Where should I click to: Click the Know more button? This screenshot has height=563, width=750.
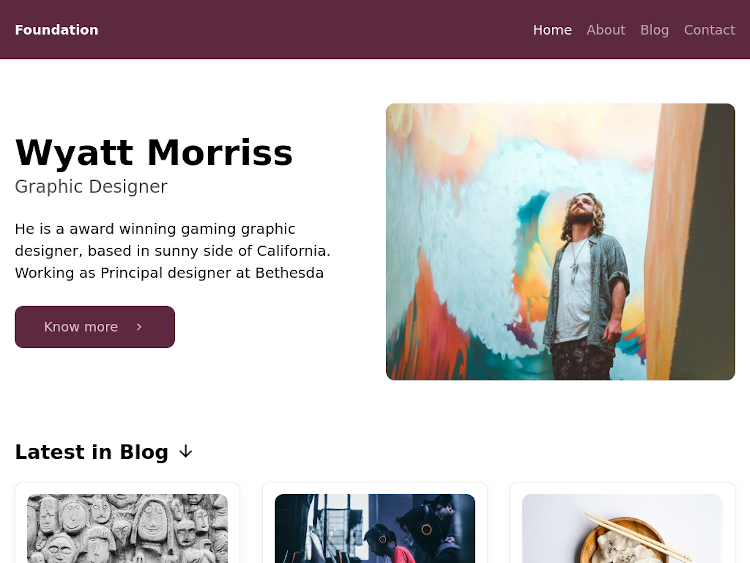point(95,327)
